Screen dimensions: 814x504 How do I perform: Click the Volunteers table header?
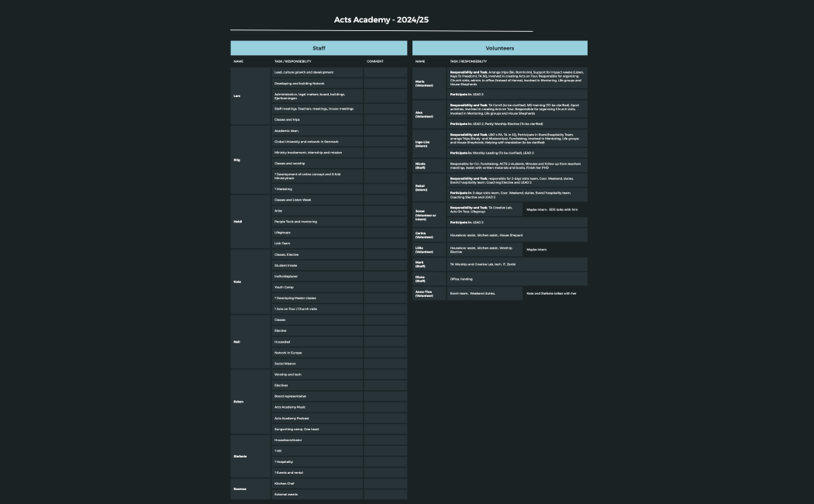click(x=499, y=48)
